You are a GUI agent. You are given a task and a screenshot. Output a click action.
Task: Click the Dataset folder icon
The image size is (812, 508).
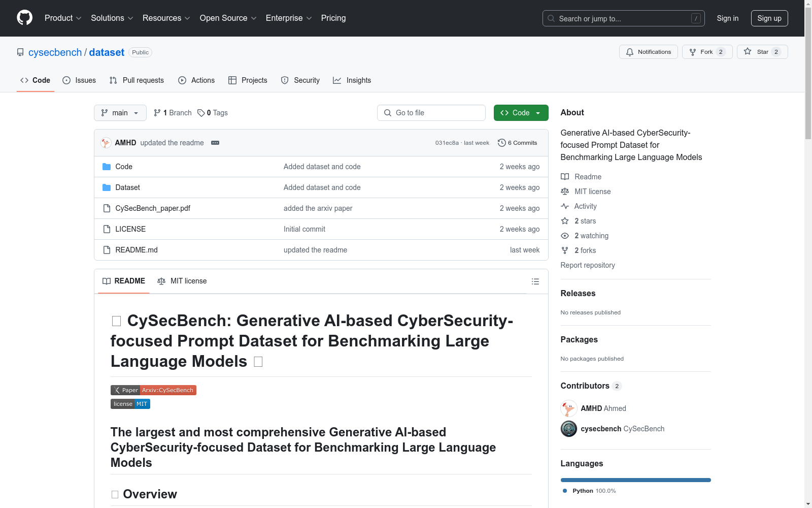tap(107, 187)
